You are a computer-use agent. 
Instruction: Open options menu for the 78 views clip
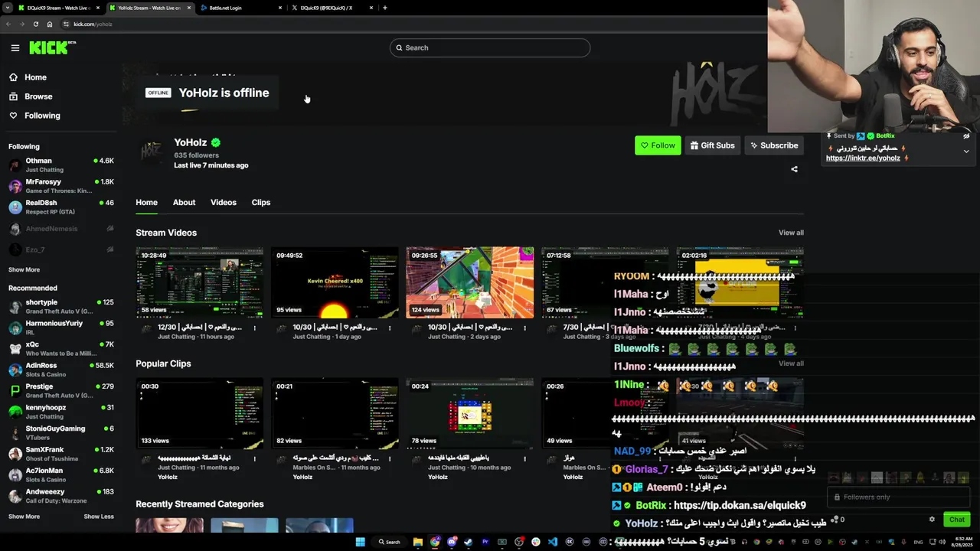coord(524,459)
